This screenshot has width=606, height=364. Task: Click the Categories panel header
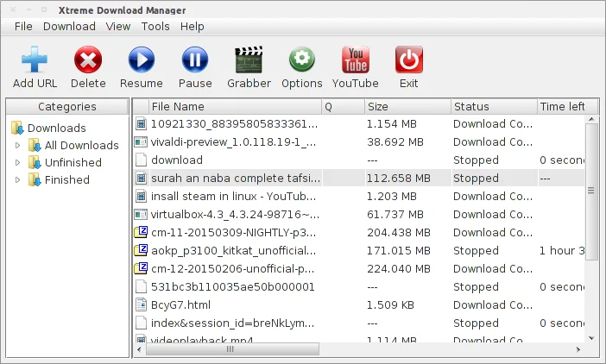67,107
